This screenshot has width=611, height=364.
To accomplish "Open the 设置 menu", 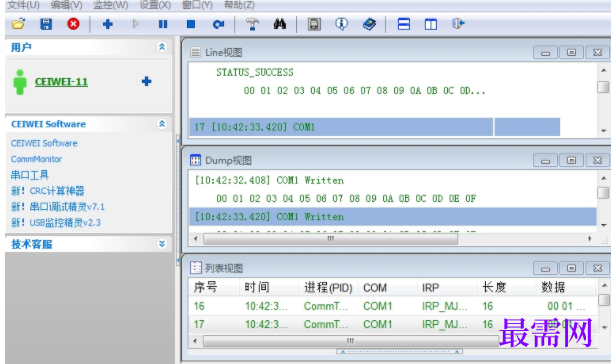I will click(x=155, y=5).
